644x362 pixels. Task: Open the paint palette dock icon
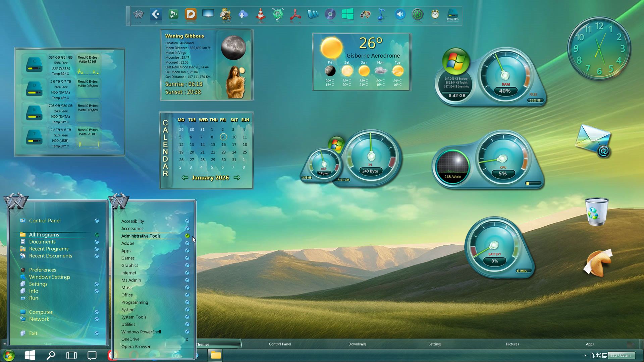click(365, 15)
